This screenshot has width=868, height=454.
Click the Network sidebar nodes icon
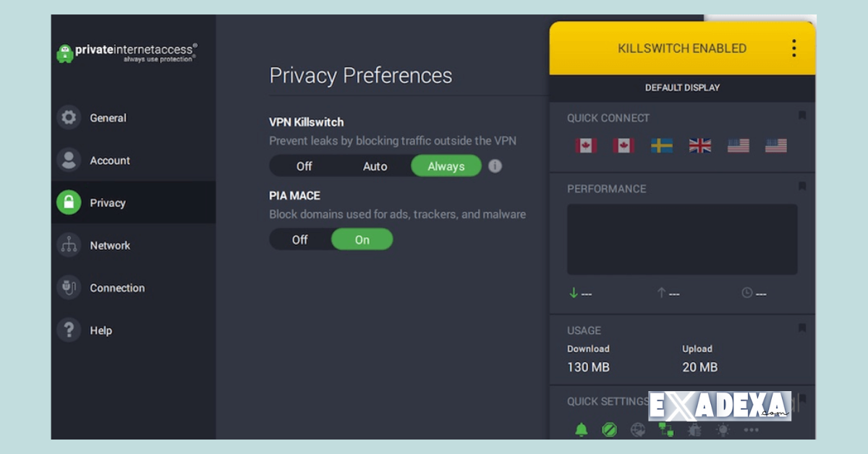[x=69, y=245]
